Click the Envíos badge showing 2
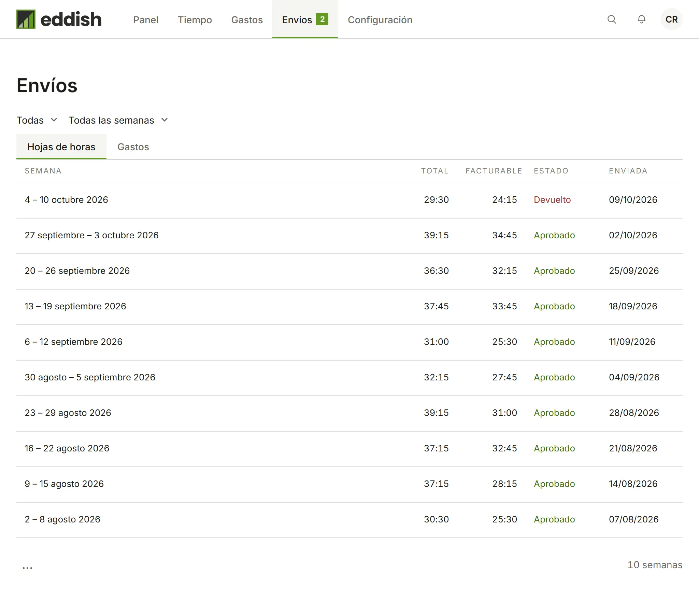This screenshot has width=699, height=616. click(322, 19)
